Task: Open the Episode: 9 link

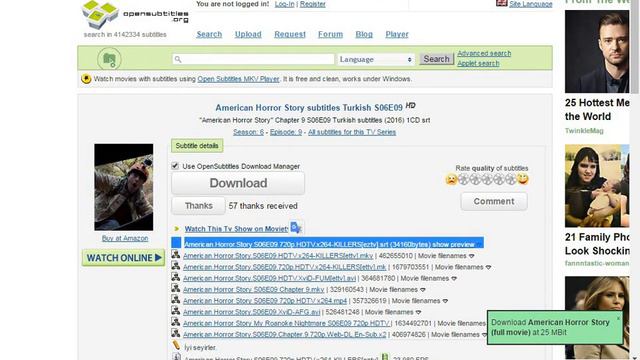Action: click(286, 132)
